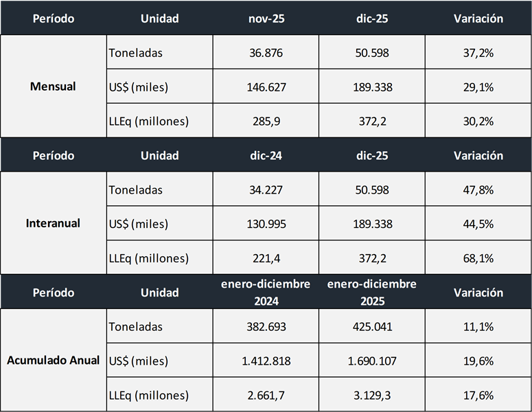Click the dic-24 column header

[x=266, y=156]
